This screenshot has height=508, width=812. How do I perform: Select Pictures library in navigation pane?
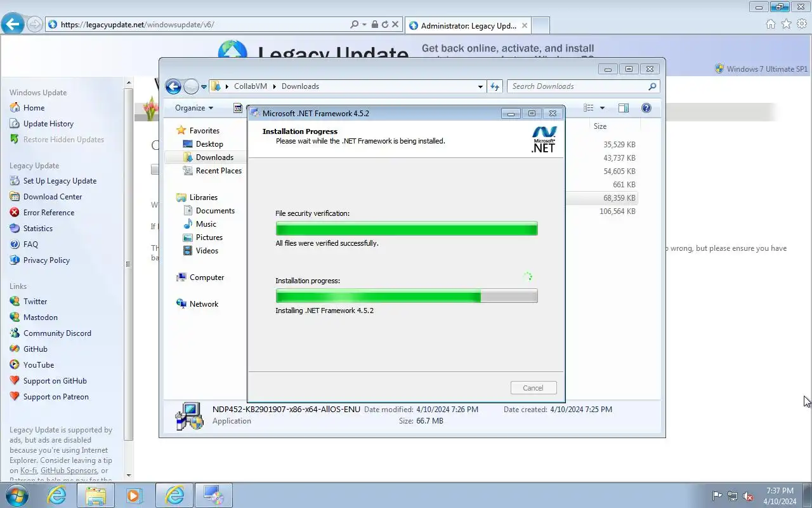point(209,237)
